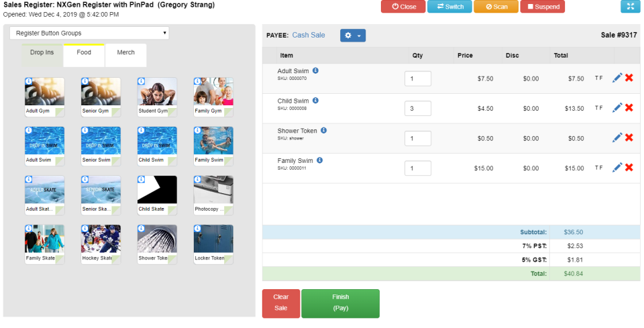Remove Family Swim line with red X

coord(629,168)
